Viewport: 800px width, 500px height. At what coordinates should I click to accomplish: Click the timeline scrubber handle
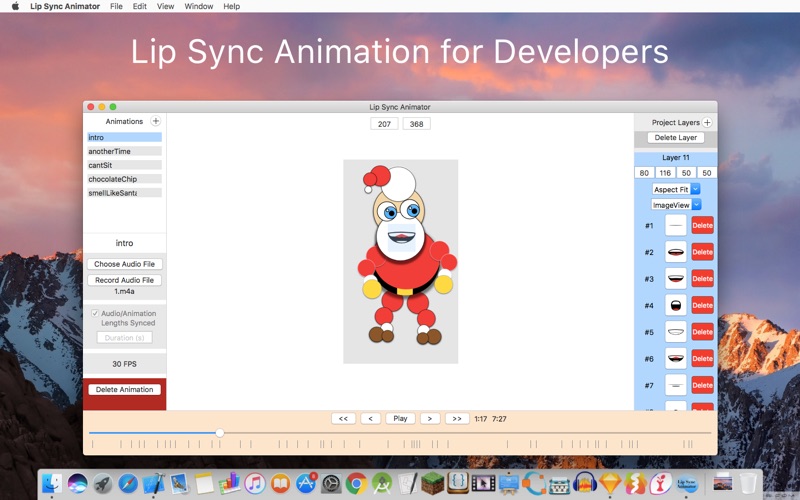pyautogui.click(x=219, y=433)
